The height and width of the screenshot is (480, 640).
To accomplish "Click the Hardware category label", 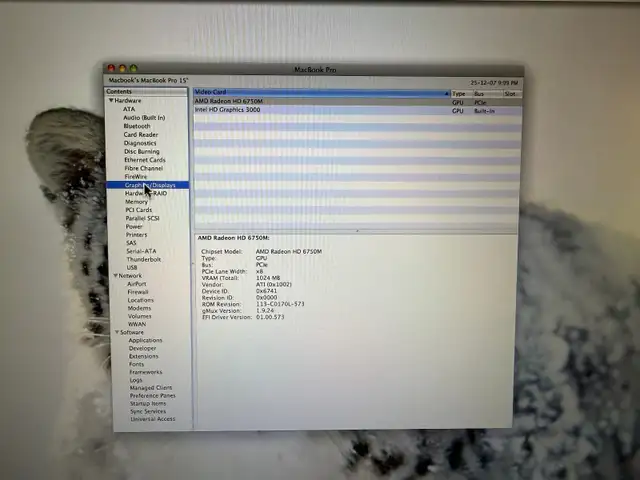I will tap(128, 100).
